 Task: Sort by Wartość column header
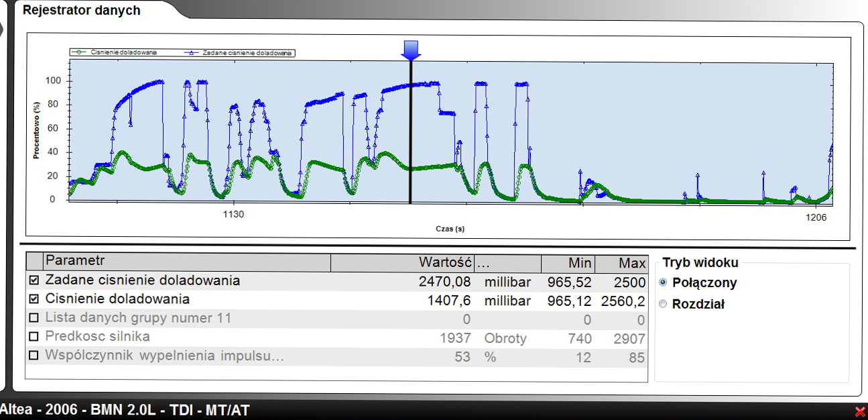click(403, 262)
